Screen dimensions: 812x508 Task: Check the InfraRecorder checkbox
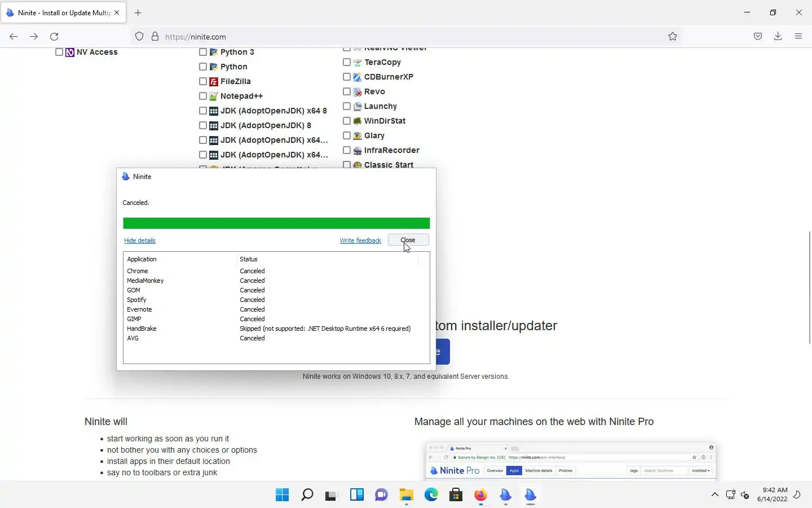(347, 150)
